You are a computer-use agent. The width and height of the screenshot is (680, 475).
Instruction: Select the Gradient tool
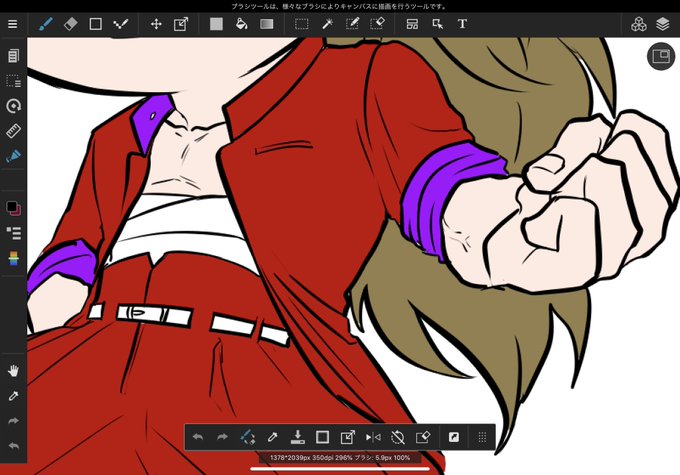[x=266, y=24]
